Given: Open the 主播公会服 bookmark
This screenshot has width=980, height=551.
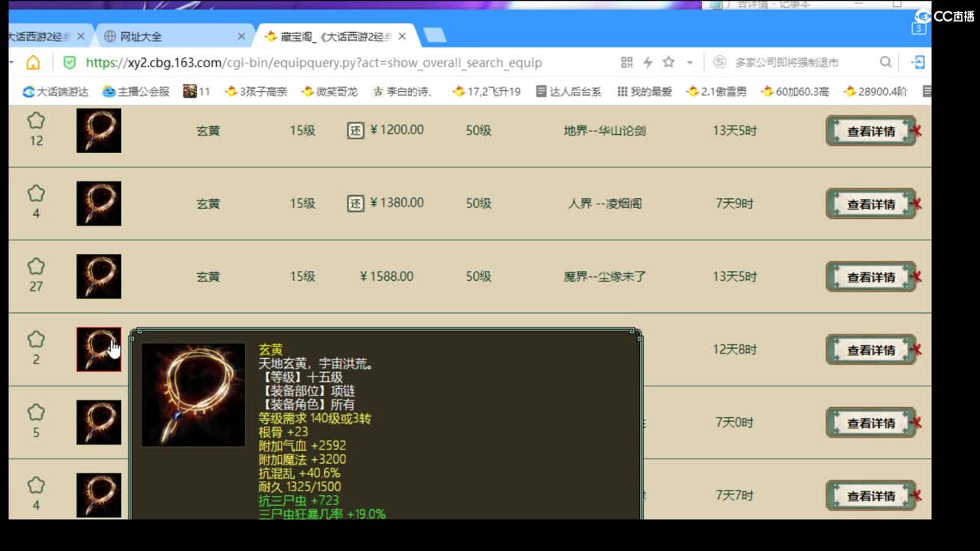Looking at the screenshot, I should pyautogui.click(x=136, y=92).
